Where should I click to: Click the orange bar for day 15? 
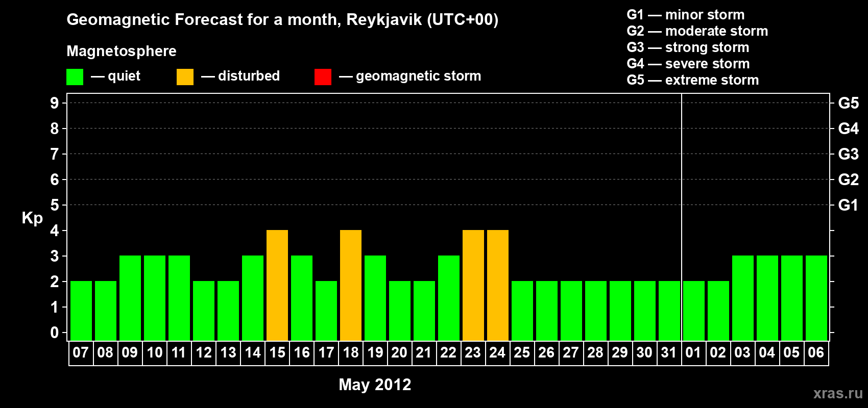point(277,285)
